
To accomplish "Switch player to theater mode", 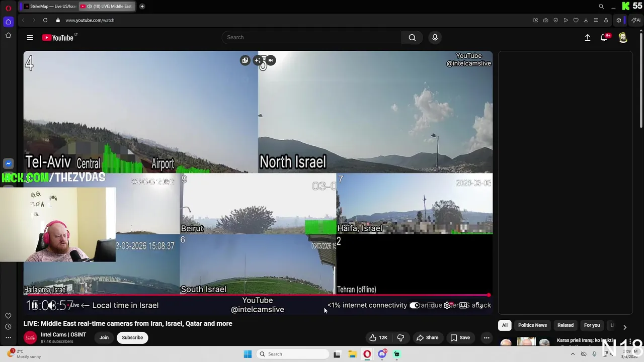I will 463,305.
